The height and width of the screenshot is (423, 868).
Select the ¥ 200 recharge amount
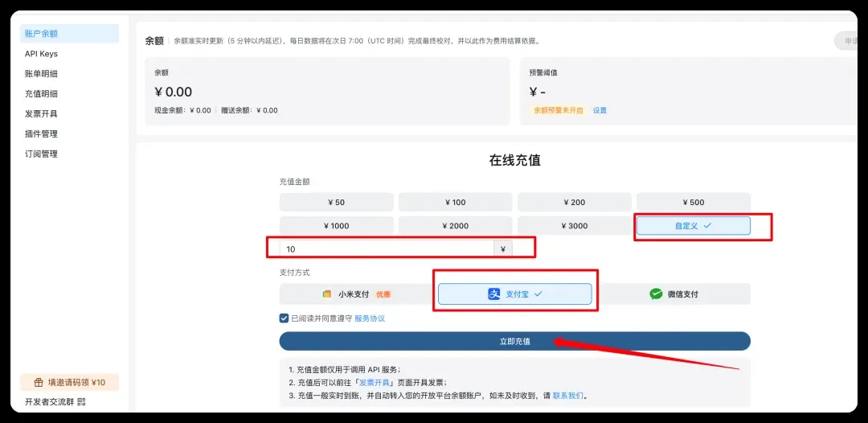pyautogui.click(x=575, y=202)
